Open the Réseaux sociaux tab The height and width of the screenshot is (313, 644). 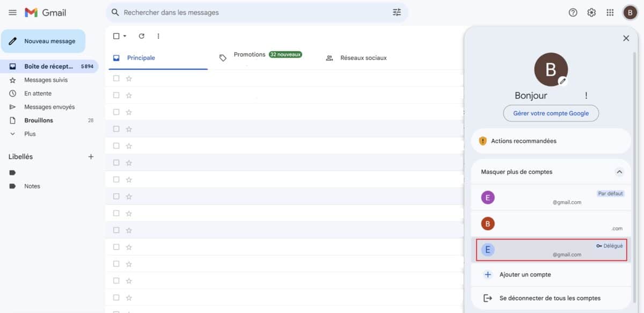pos(364,57)
